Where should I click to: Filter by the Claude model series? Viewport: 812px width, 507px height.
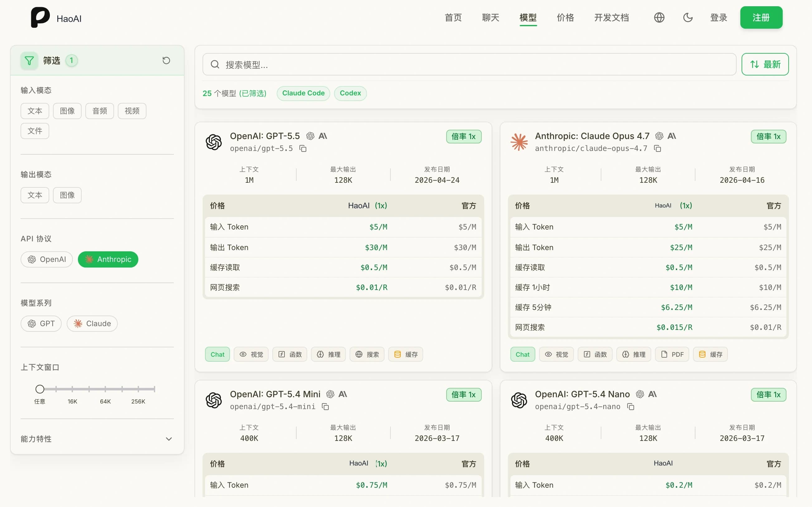point(92,324)
